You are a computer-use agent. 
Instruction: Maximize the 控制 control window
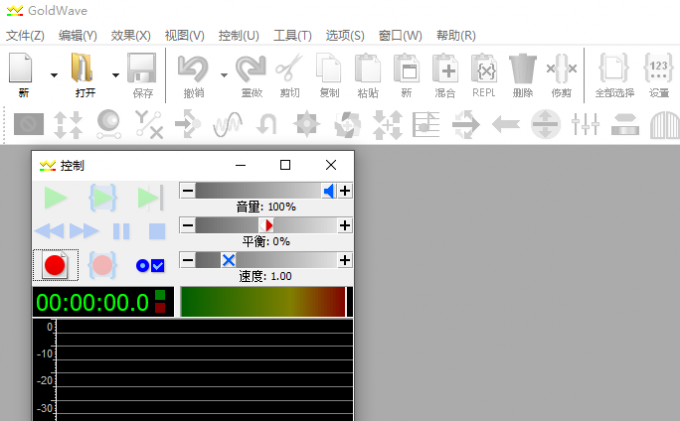[x=285, y=165]
